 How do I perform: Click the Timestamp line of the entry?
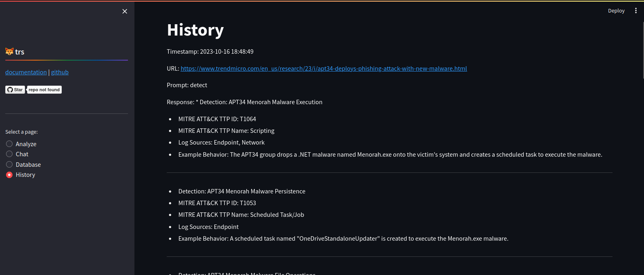click(210, 52)
